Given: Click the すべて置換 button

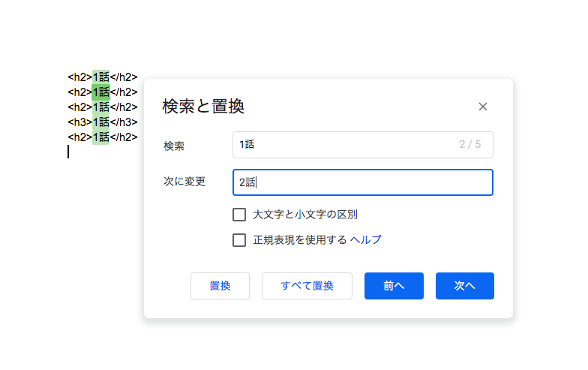Looking at the screenshot, I should [x=307, y=286].
